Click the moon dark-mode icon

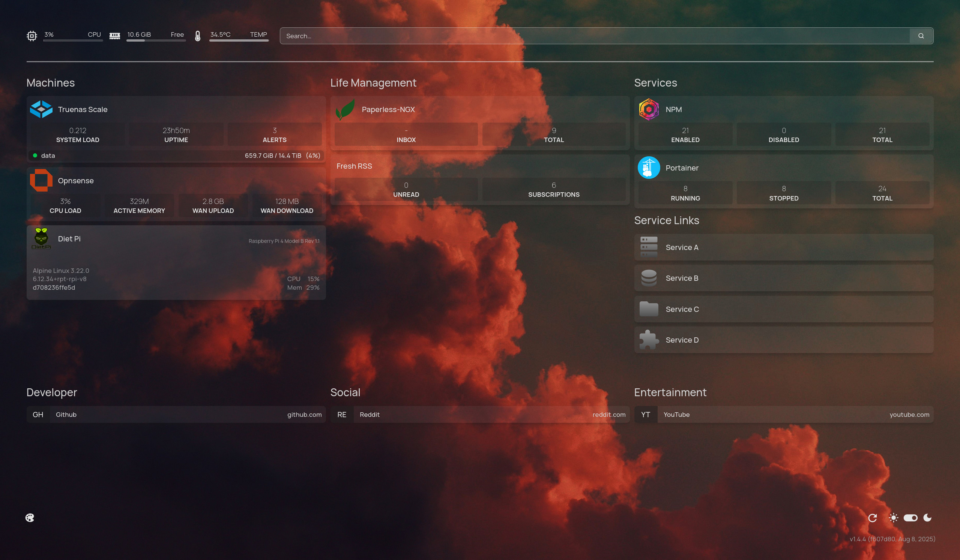928,518
